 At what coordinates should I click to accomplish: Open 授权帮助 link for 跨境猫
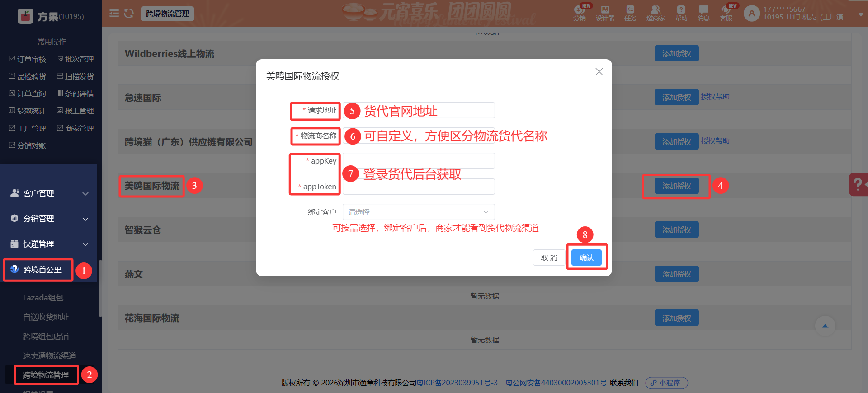pyautogui.click(x=715, y=141)
